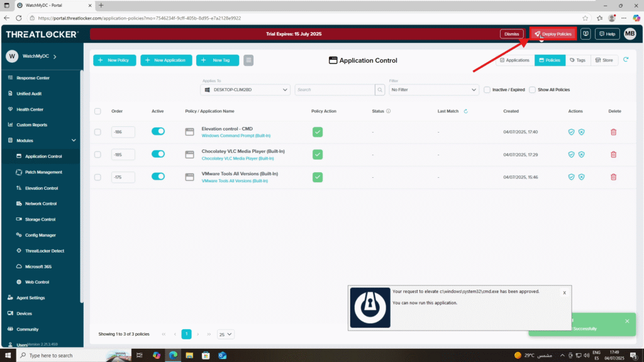The height and width of the screenshot is (362, 644).
Task: Click first shield action for Elevation control - CMD
Action: (571, 132)
